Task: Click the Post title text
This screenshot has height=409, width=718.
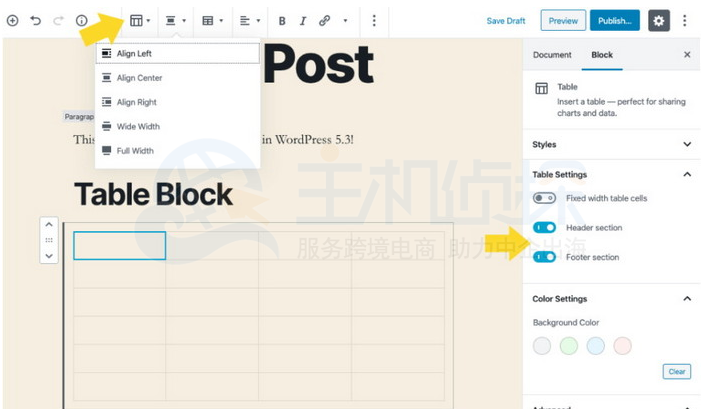Action: coord(319,64)
